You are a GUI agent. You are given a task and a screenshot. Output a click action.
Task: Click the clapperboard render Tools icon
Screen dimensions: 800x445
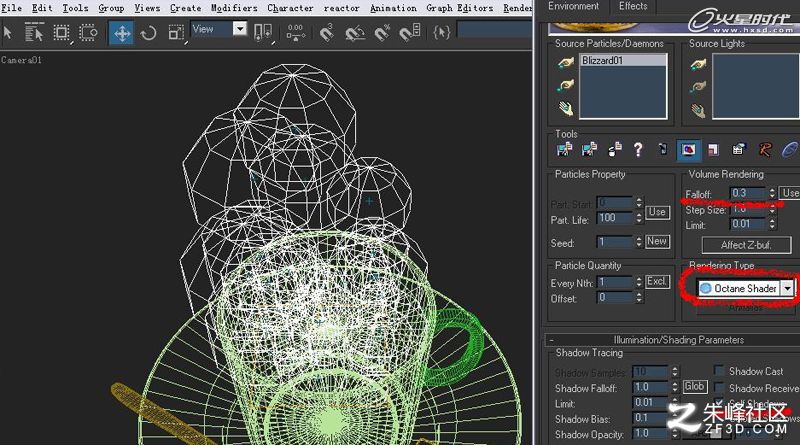(738, 150)
